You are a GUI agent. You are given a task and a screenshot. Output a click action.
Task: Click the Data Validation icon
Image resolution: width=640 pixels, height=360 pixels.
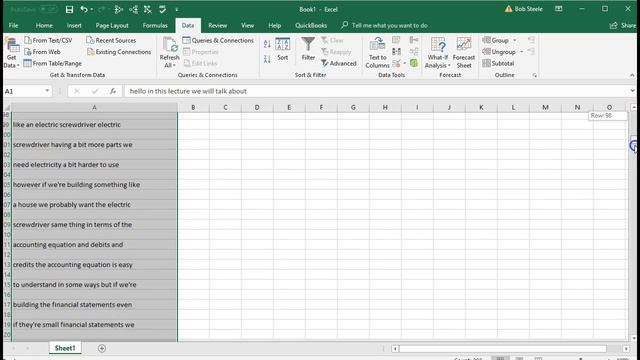396,63
